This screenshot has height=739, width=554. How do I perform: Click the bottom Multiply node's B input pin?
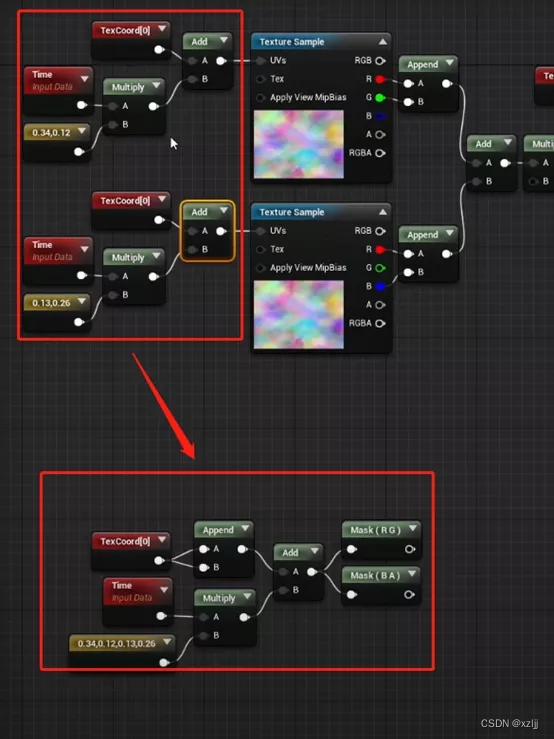click(x=204, y=636)
